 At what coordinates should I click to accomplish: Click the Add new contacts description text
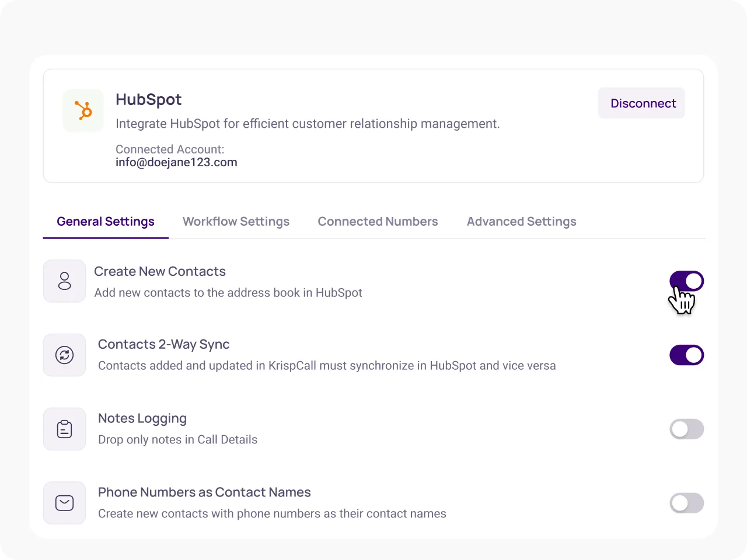point(228,293)
